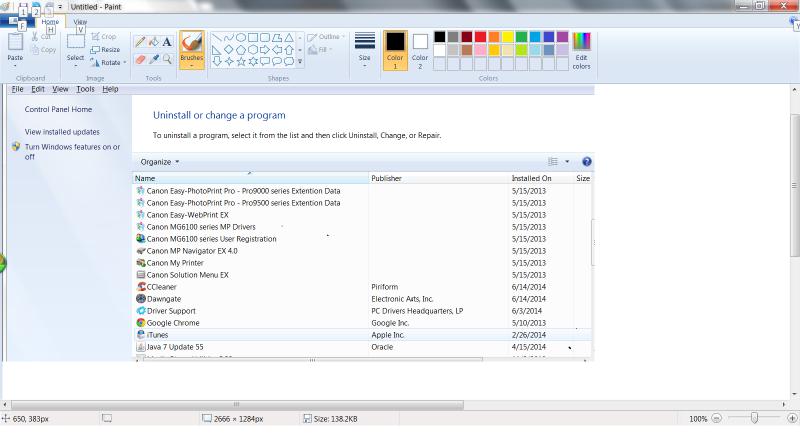Click the CCleaner program icon
Image resolution: width=800 pixels, height=439 pixels.
(x=141, y=287)
